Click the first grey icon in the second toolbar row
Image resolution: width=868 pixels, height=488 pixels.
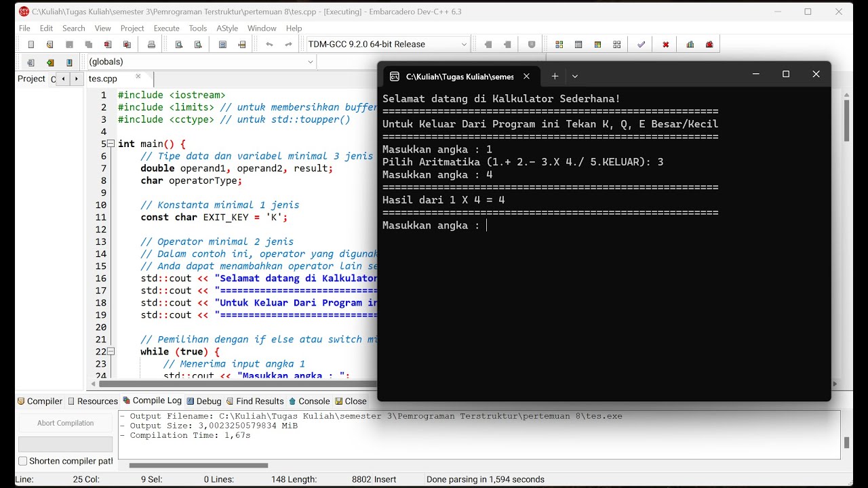pos(31,62)
